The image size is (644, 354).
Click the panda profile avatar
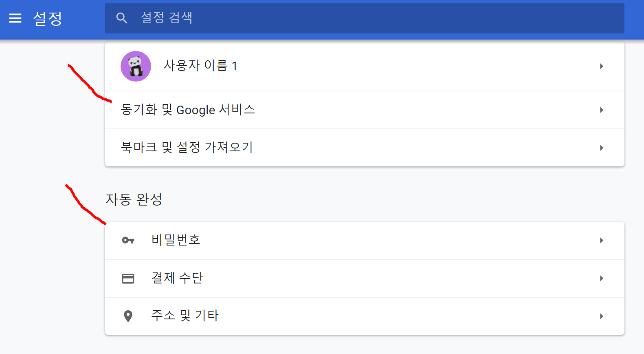click(136, 66)
